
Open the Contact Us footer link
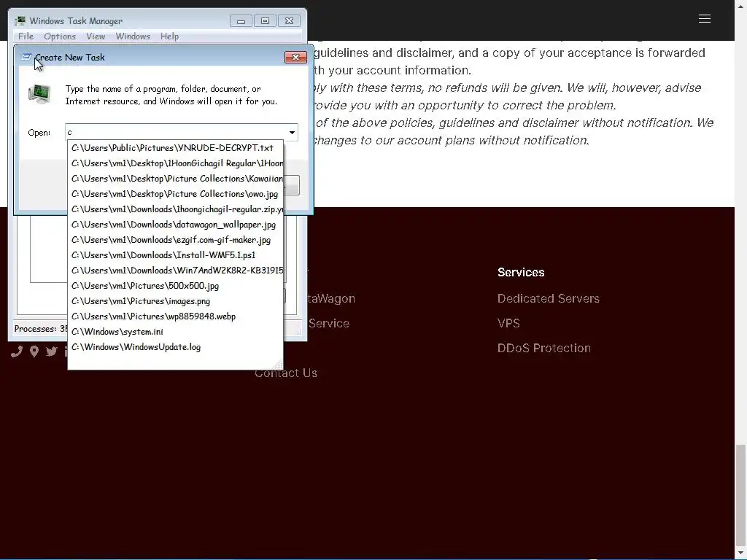point(286,373)
